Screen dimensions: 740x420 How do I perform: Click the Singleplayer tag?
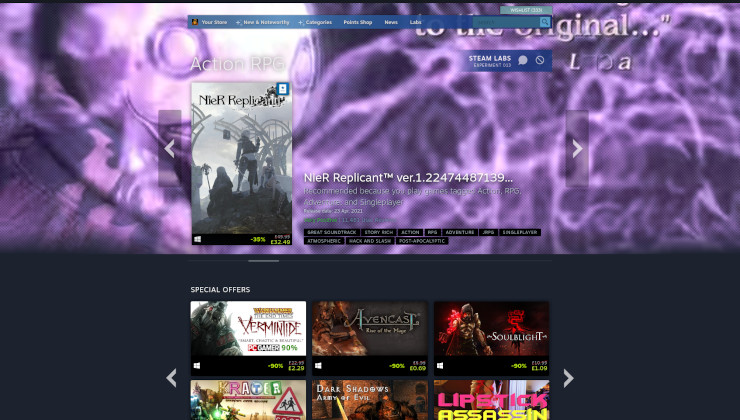tap(520, 232)
